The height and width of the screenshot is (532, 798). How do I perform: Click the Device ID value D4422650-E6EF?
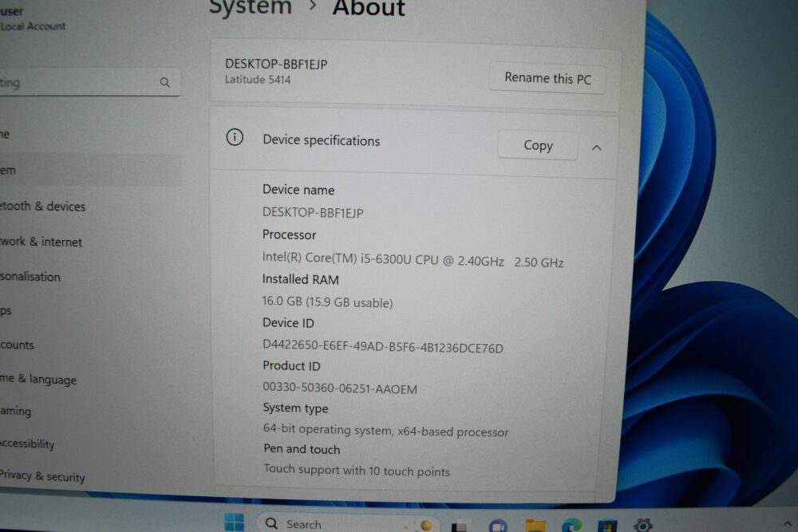coord(383,346)
